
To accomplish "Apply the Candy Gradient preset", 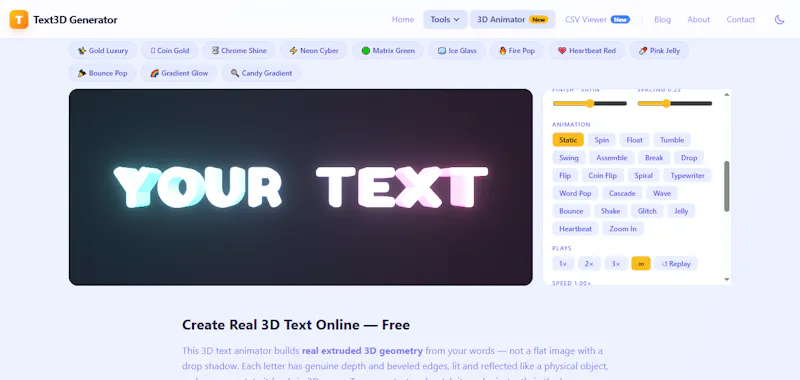I will point(261,73).
